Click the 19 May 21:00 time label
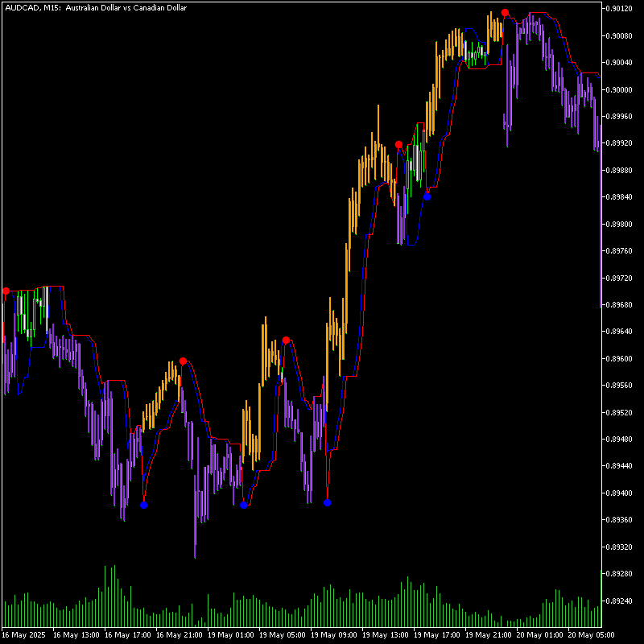 489,635
